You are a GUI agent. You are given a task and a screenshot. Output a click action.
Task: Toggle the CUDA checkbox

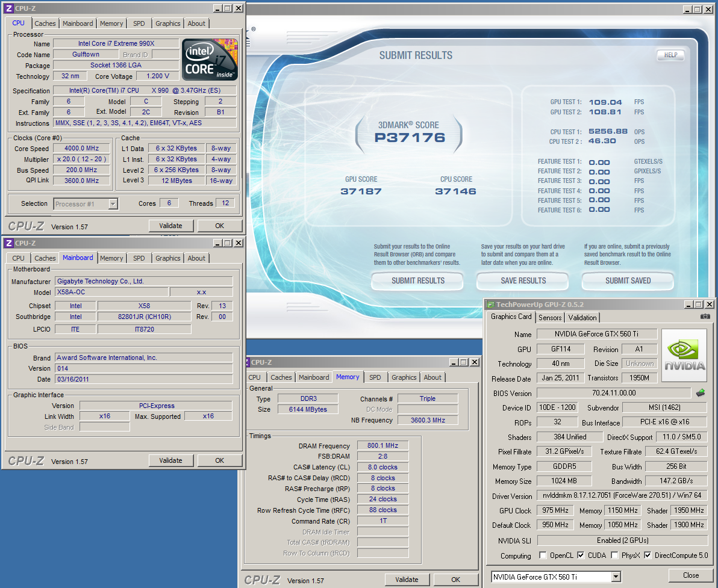coord(581,555)
